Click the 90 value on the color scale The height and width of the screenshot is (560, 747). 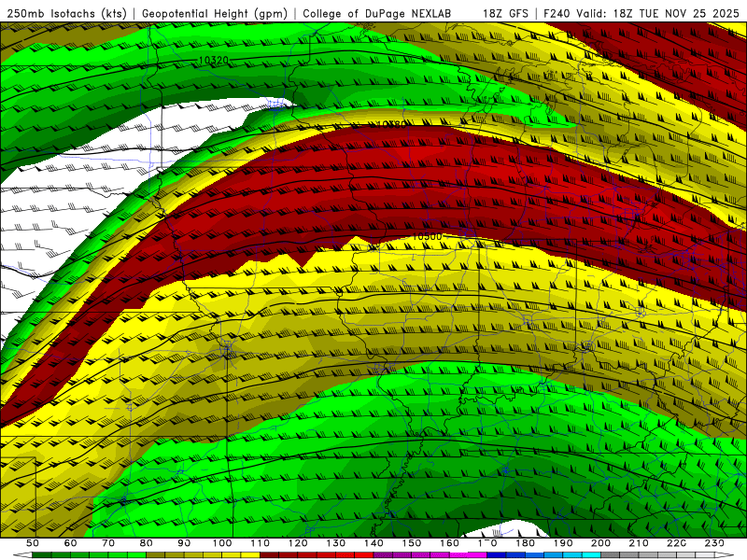(x=184, y=543)
